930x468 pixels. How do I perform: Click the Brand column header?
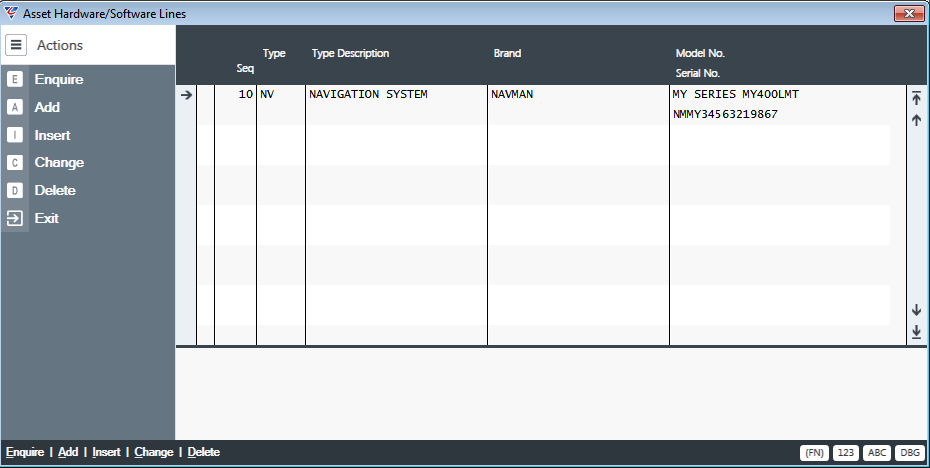(507, 53)
